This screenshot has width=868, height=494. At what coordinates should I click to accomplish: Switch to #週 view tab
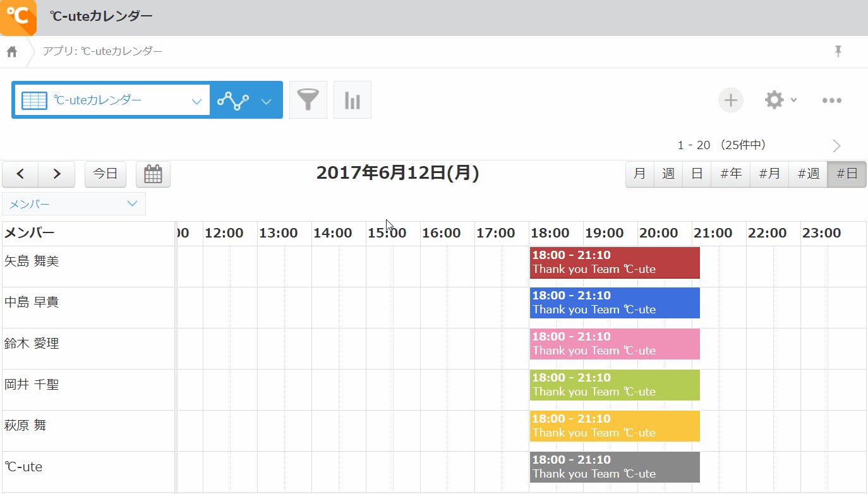pyautogui.click(x=808, y=174)
